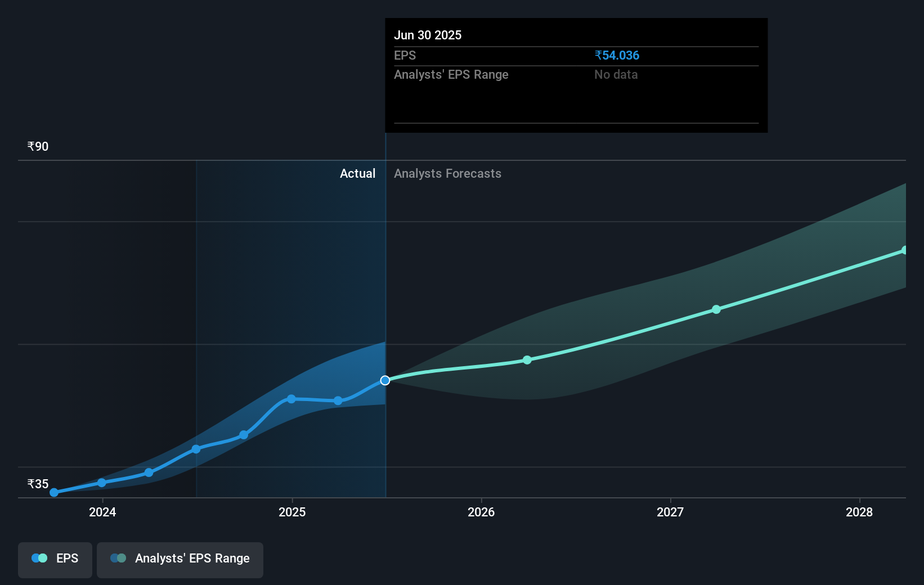Select the EPS data point at spring 2025
Viewport: 924px width, 585px height.
pos(338,400)
